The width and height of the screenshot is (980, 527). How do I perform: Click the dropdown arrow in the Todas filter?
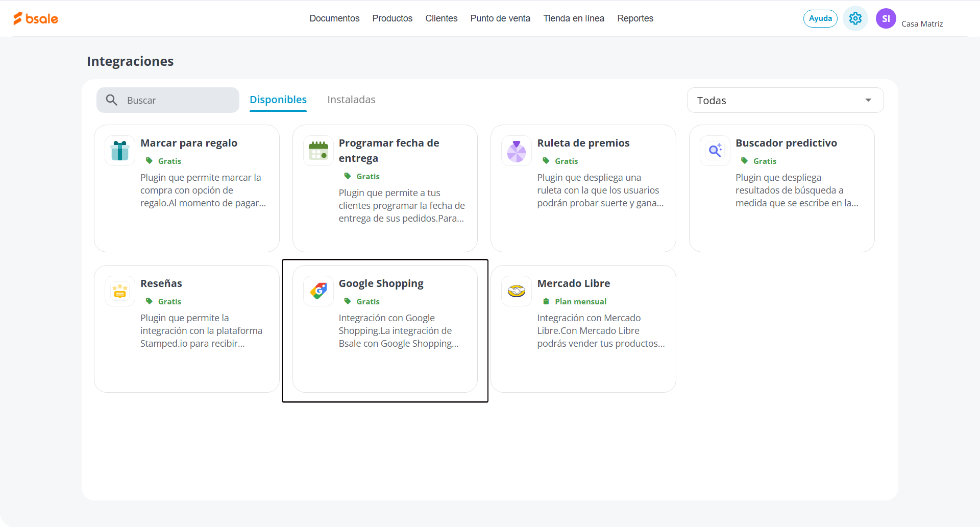pos(868,100)
